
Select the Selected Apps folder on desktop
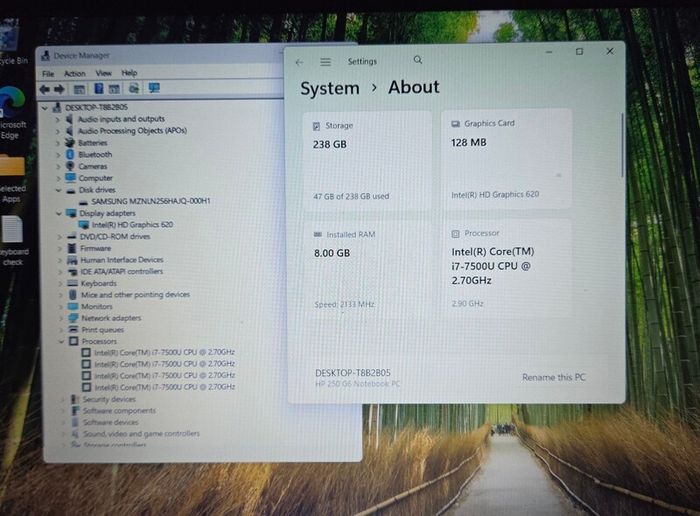12,179
